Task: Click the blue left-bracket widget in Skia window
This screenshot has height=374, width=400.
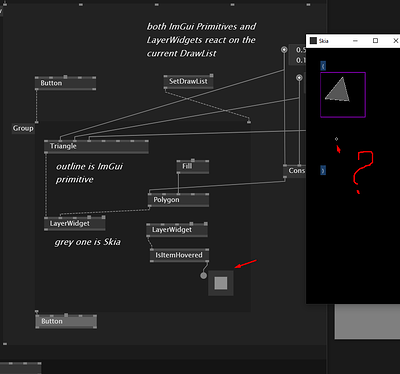Action: pyautogui.click(x=323, y=66)
